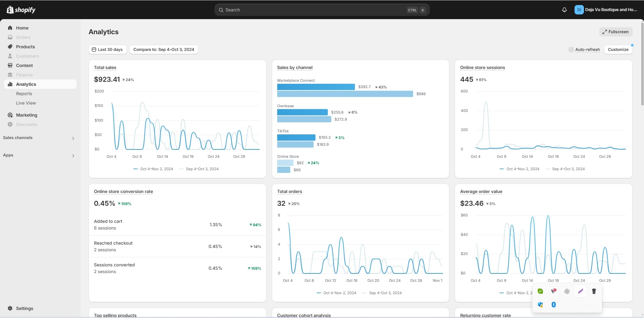Go to Live View page
The image size is (644, 318).
26,103
